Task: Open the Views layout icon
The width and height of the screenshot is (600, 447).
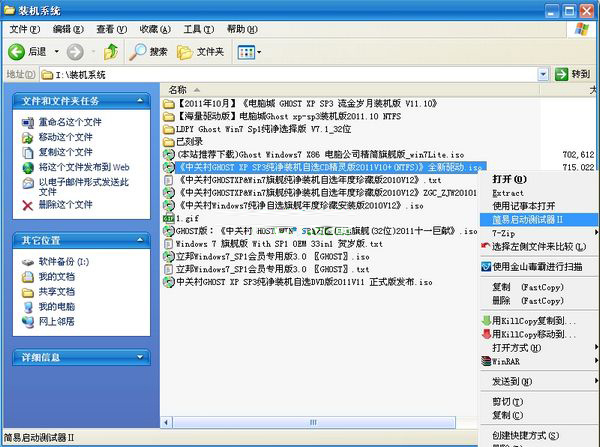Action: click(246, 52)
